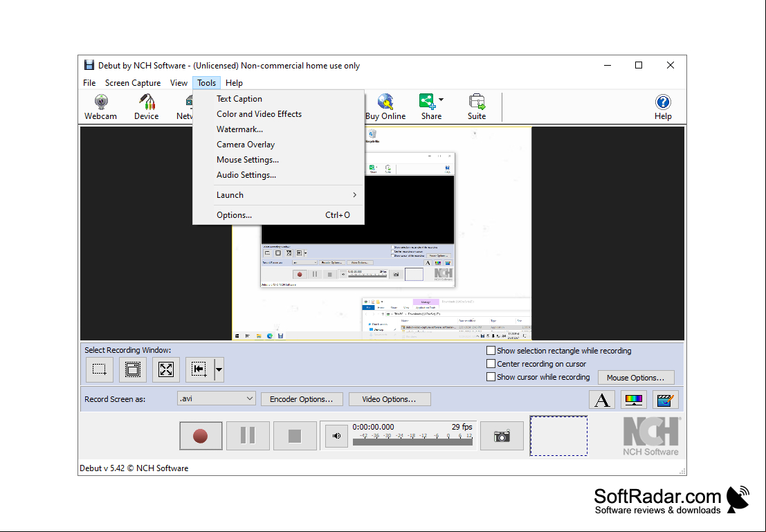Open the File menu

89,82
